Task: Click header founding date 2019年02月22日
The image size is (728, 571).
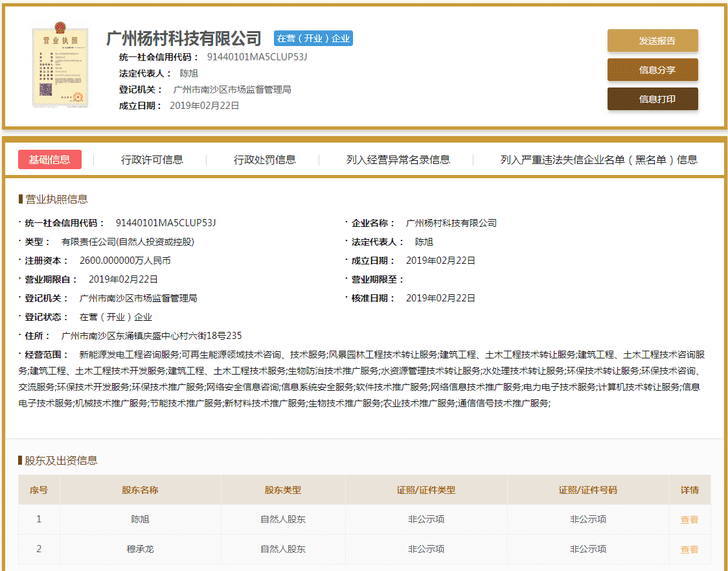Action: pos(204,106)
